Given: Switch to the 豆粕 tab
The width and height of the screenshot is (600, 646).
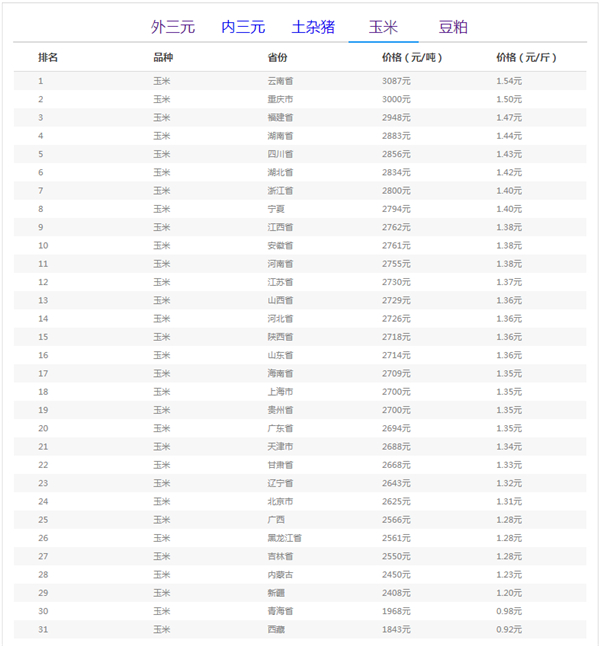Looking at the screenshot, I should click(453, 27).
